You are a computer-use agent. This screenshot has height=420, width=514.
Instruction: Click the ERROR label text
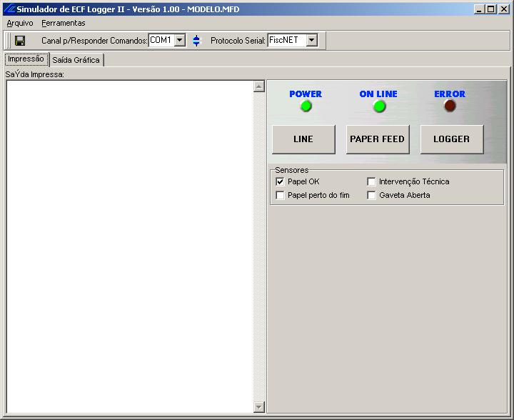click(450, 94)
